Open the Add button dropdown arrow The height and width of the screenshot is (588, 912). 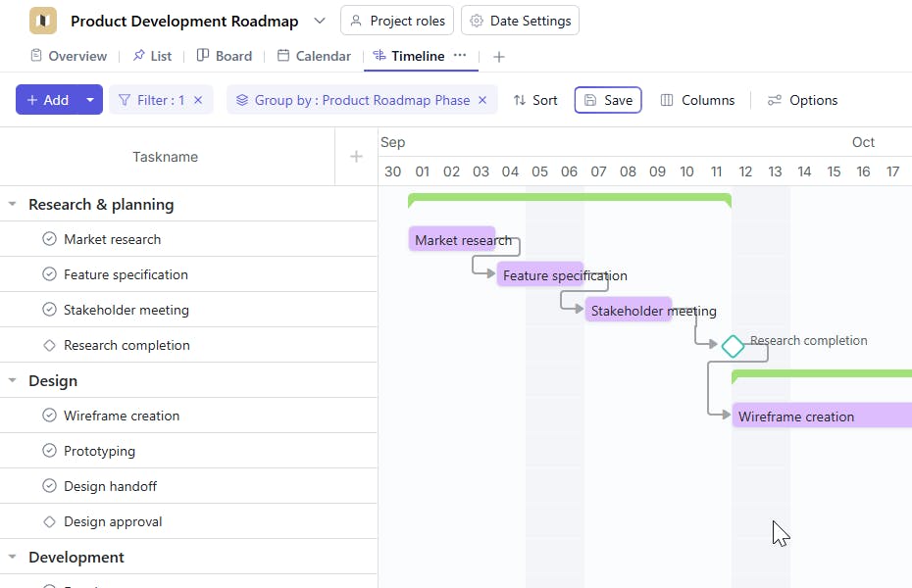tap(90, 100)
